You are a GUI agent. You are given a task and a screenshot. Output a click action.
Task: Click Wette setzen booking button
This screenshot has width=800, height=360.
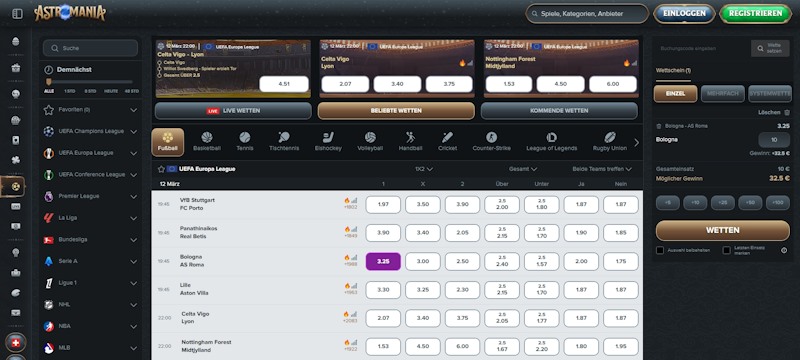(x=770, y=48)
